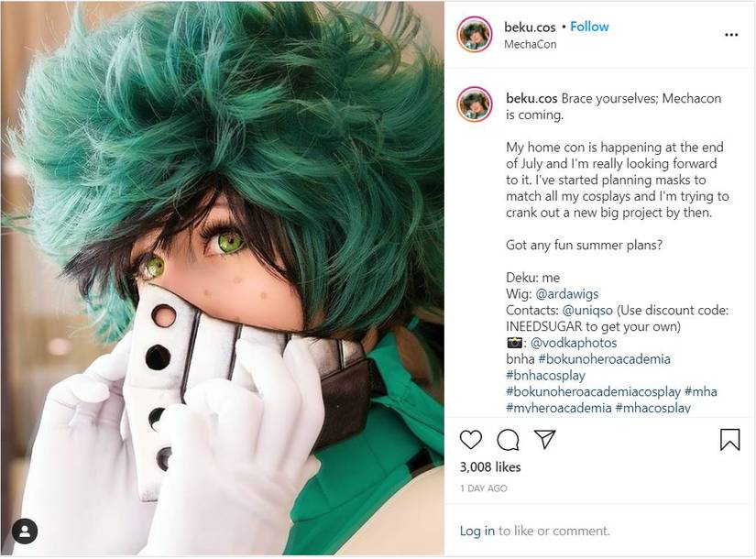Open the three-dot more options menu
Viewport: 756px width, 559px height.
(731, 35)
